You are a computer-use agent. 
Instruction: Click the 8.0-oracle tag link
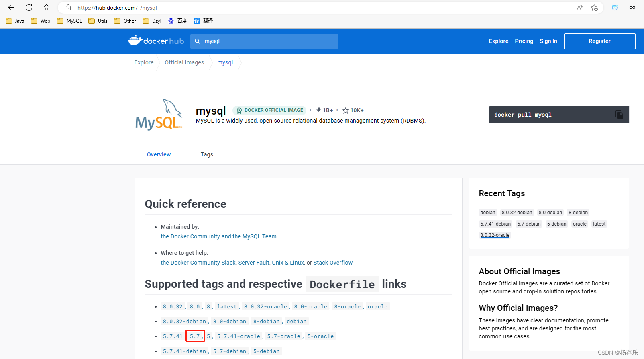point(310,306)
